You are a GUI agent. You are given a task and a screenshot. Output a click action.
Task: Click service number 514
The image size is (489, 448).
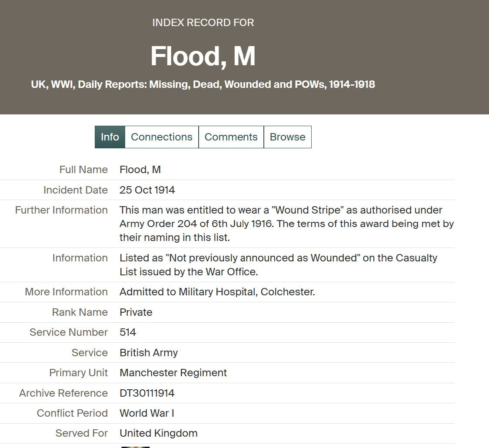(128, 332)
